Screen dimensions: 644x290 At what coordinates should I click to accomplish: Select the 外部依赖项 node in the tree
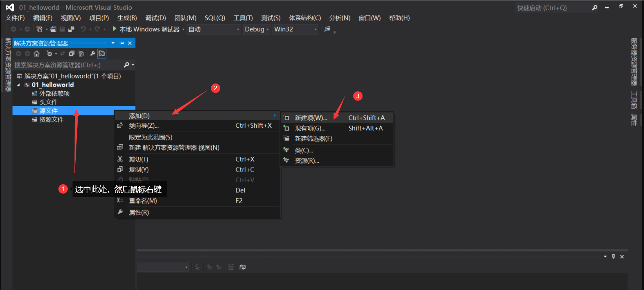point(54,94)
